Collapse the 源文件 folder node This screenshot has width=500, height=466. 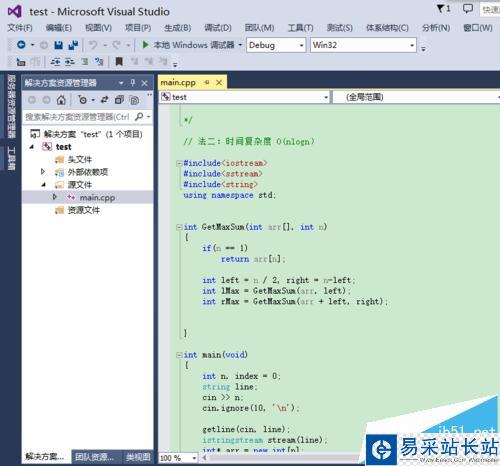pyautogui.click(x=43, y=184)
